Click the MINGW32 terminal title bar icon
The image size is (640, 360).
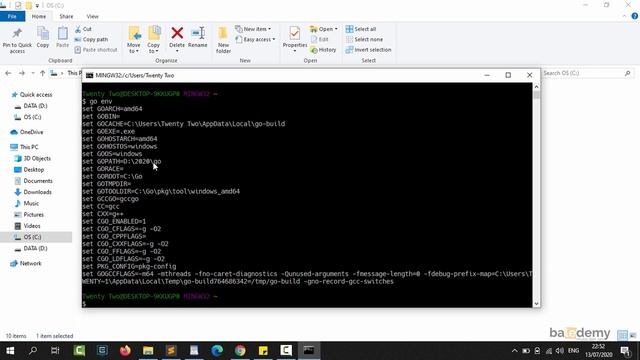89,75
